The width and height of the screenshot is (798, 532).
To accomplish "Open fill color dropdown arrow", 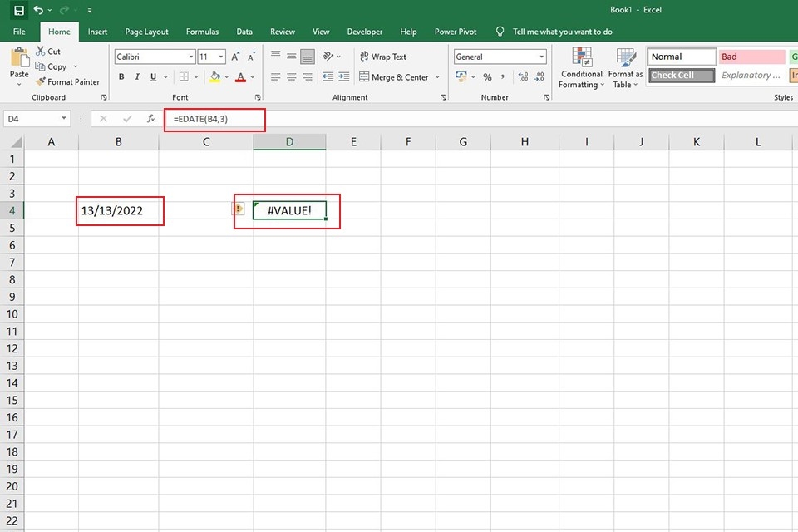I will (226, 76).
